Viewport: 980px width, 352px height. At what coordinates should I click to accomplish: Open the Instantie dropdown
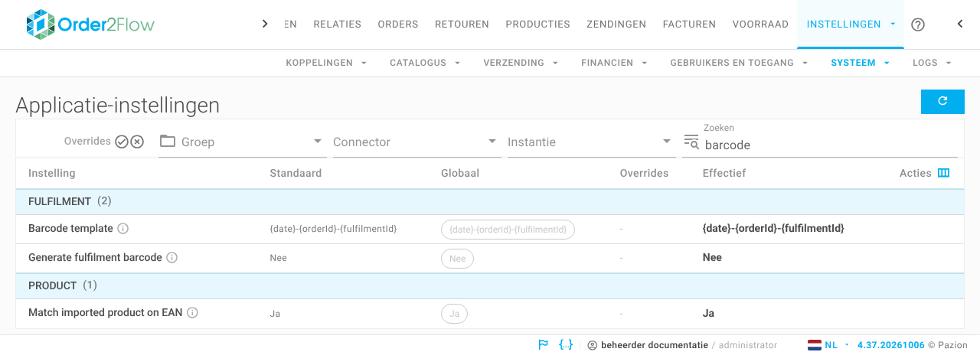click(590, 142)
